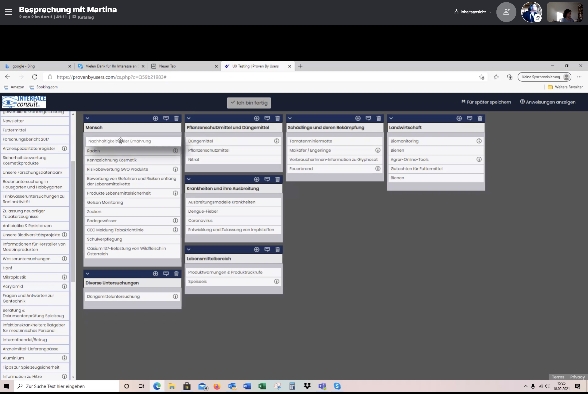Go back in the browser
This screenshot has width=588, height=394.
[x=8, y=77]
